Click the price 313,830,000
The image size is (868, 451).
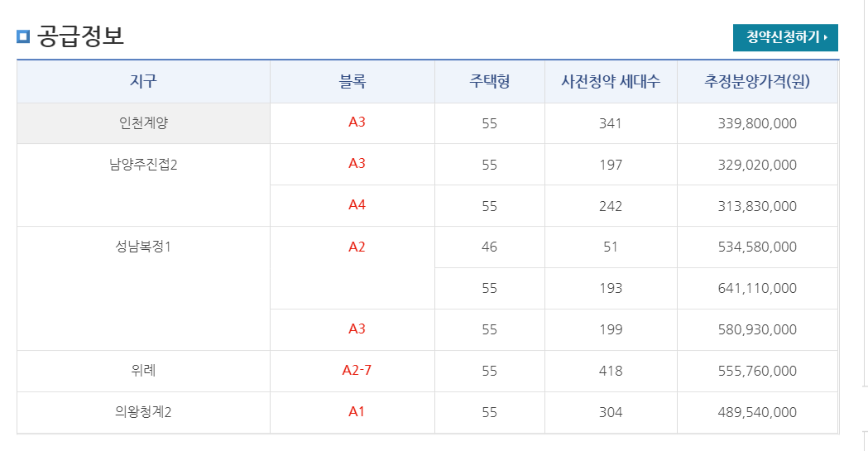[757, 206]
